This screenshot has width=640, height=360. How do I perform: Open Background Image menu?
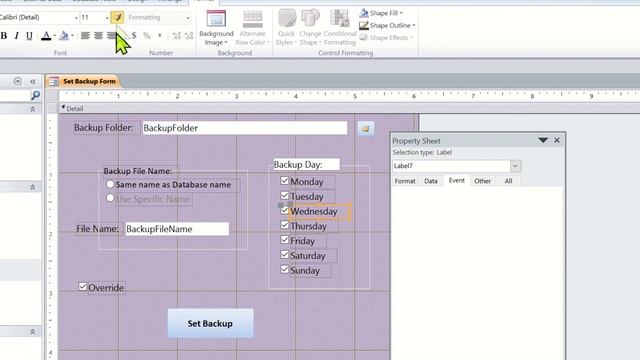pos(216,28)
